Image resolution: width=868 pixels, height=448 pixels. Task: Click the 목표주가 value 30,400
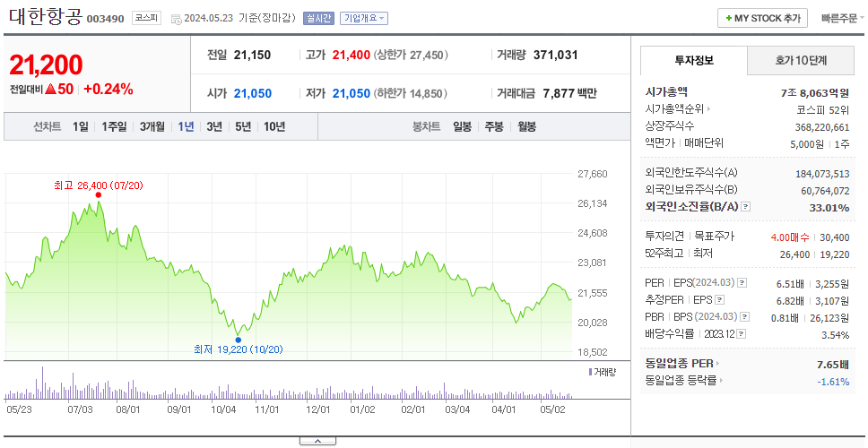(x=834, y=237)
